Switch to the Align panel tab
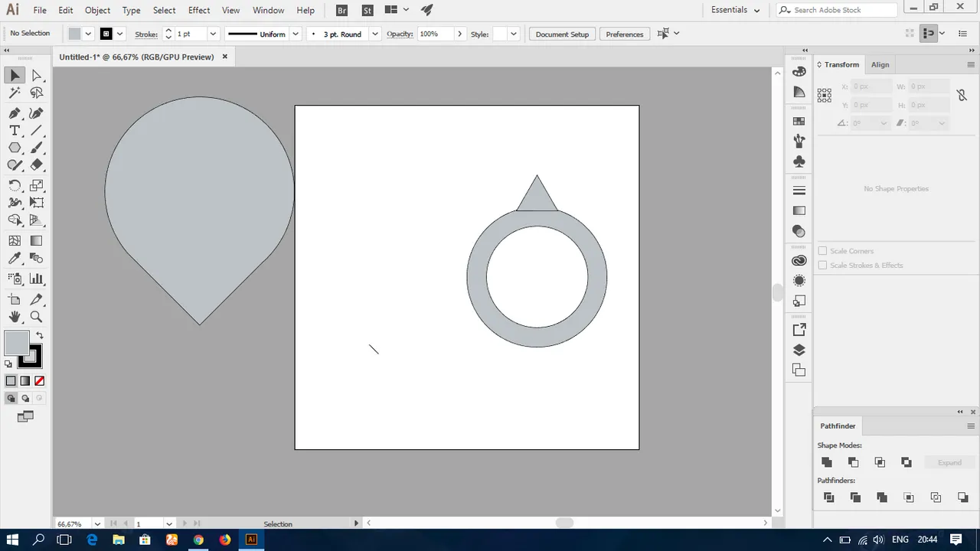980x551 pixels. (x=880, y=65)
